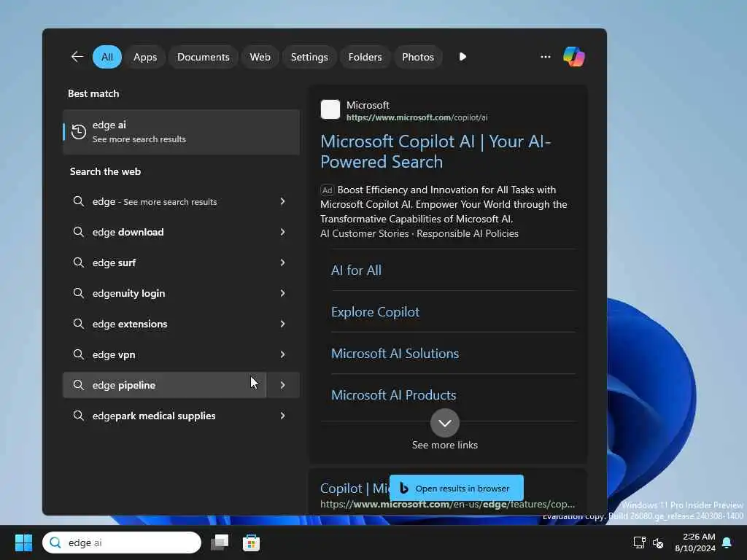Viewport: 747px width, 560px height.
Task: Select the edge pipeline suggestion
Action: coord(164,385)
